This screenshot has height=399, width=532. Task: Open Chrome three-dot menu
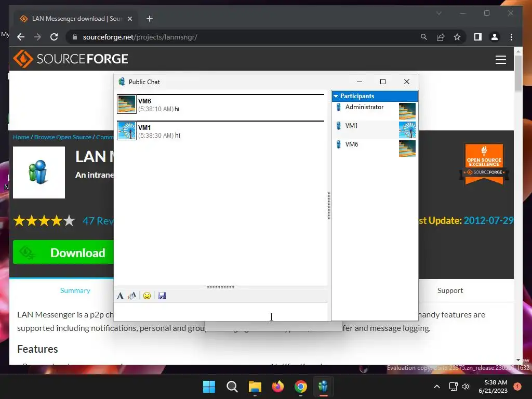tap(511, 37)
